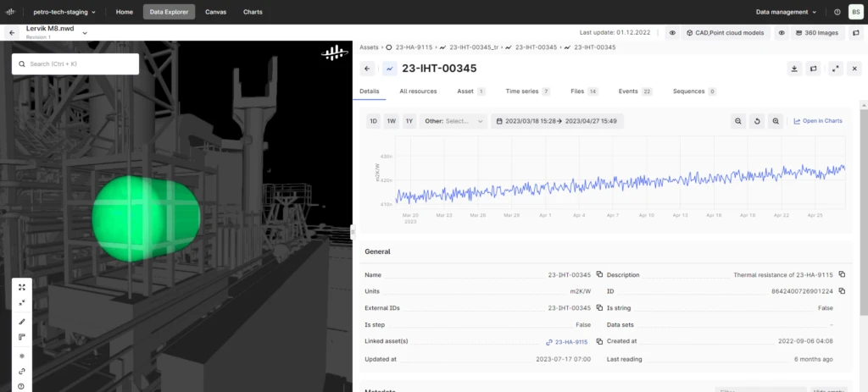
Task: Open the Canvas menu item
Action: 215,12
